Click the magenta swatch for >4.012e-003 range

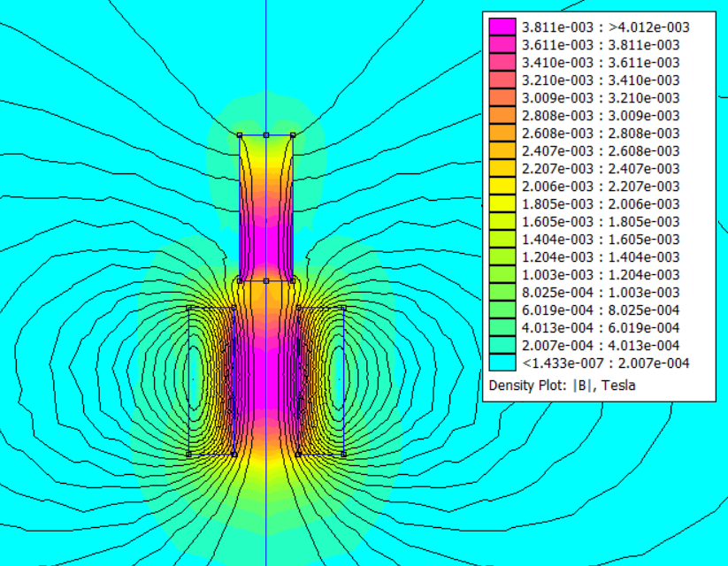(502, 27)
